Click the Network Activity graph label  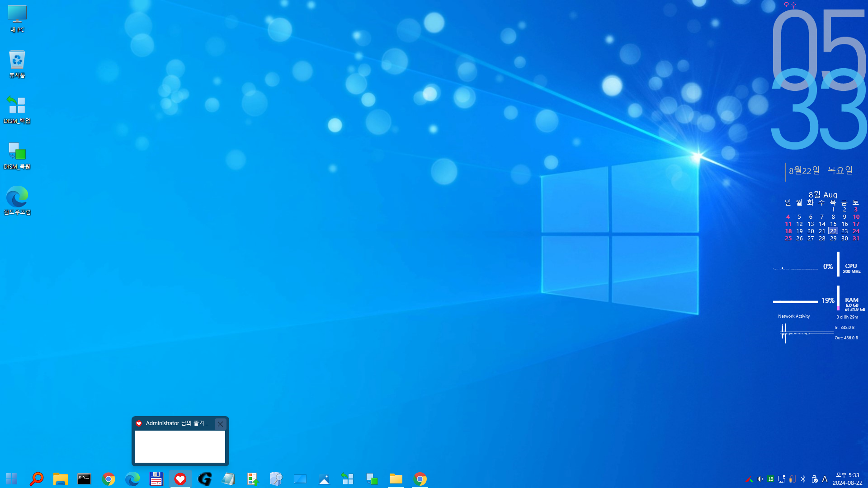point(794,316)
